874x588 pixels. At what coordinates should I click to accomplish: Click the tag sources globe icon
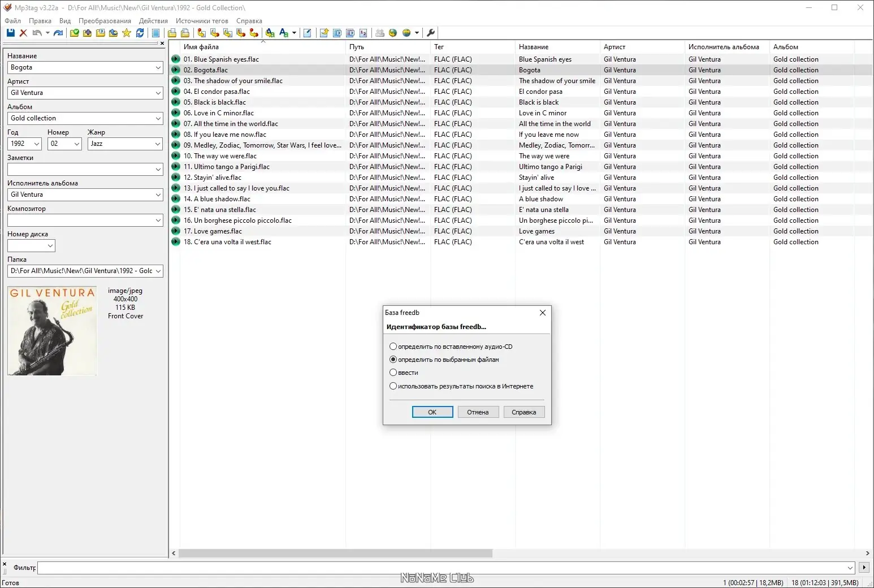click(x=406, y=33)
